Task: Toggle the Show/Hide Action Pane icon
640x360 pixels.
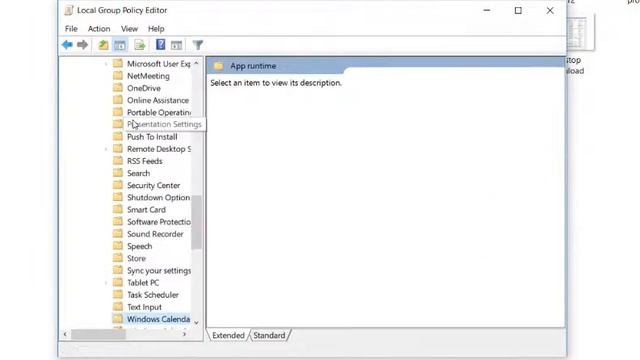Action: [176, 45]
